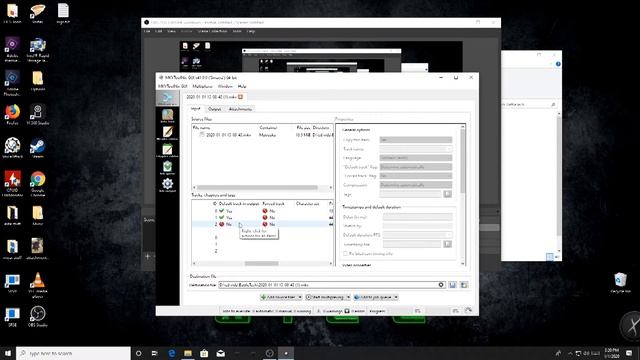This screenshot has height=360, width=640.
Task: Click the Start multiplexing button
Action: click(x=326, y=297)
